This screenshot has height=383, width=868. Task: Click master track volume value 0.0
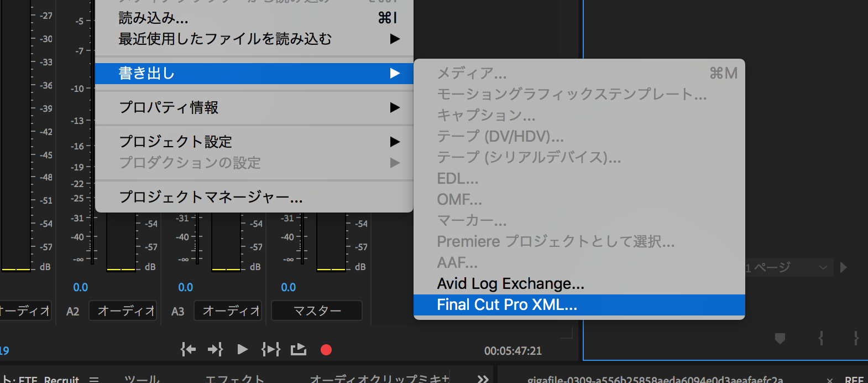289,287
